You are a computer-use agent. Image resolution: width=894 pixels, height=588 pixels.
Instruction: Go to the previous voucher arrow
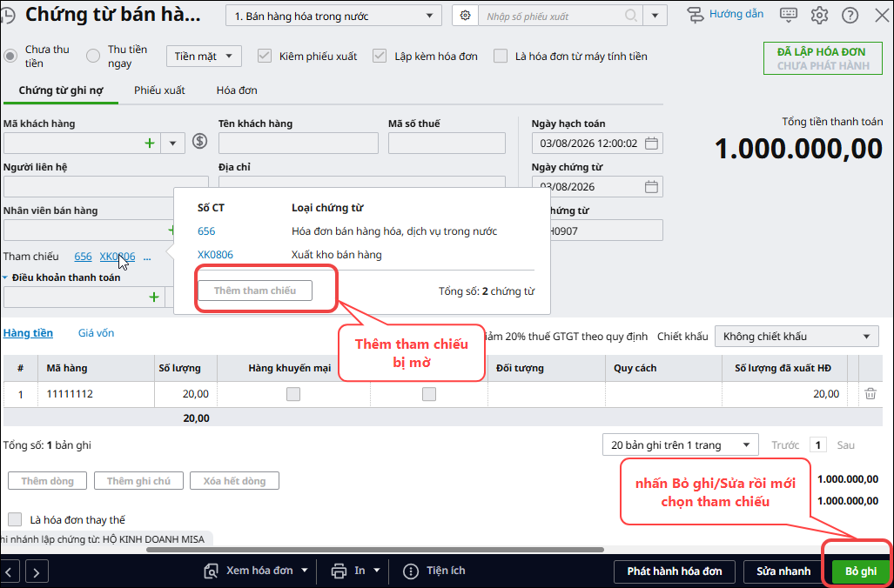pyautogui.click(x=10, y=571)
